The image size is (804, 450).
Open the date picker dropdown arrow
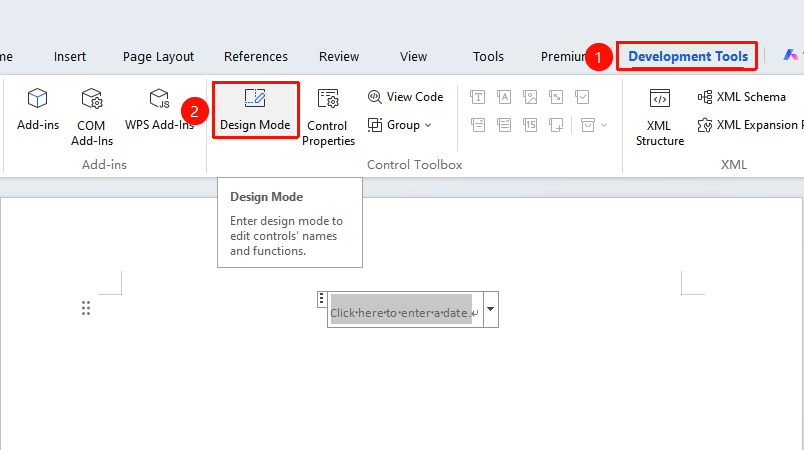pos(491,309)
